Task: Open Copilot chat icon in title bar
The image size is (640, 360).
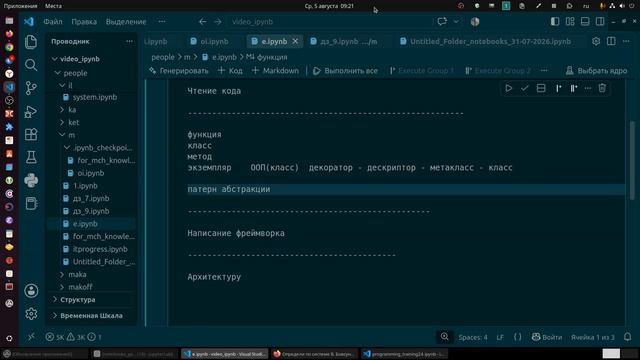Action: 442,22
